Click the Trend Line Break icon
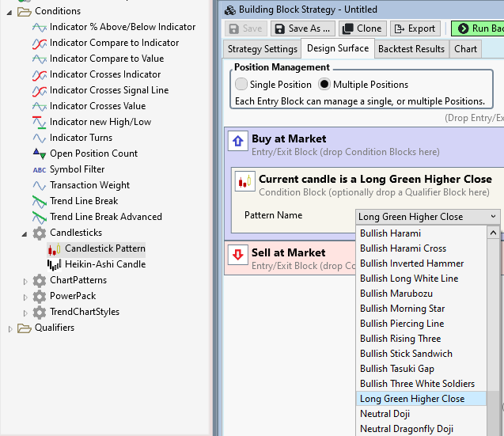Viewport: 504px width, 436px height. pos(39,201)
